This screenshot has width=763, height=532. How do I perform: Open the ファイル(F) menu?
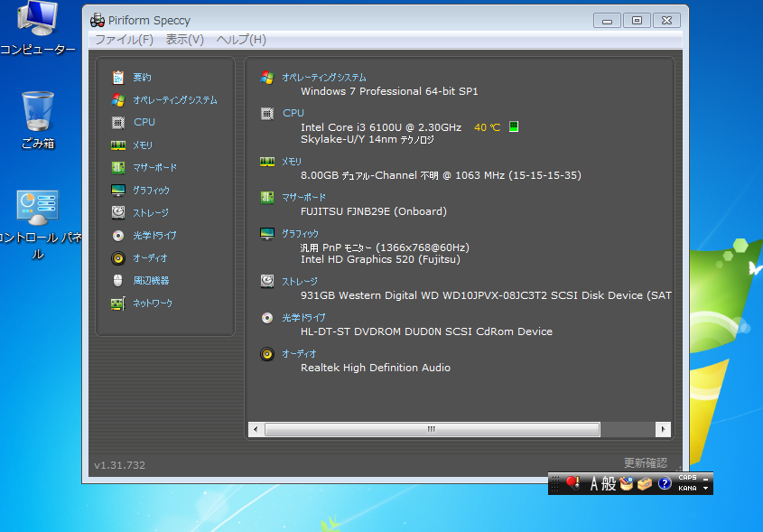124,40
